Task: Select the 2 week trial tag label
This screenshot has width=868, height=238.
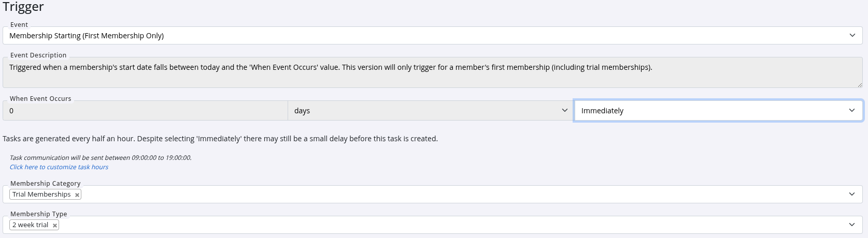Action: [31, 225]
